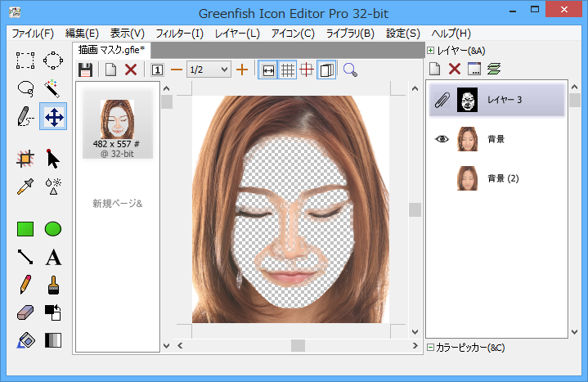Swap foreground and background colors
588x382 pixels.
(x=53, y=313)
